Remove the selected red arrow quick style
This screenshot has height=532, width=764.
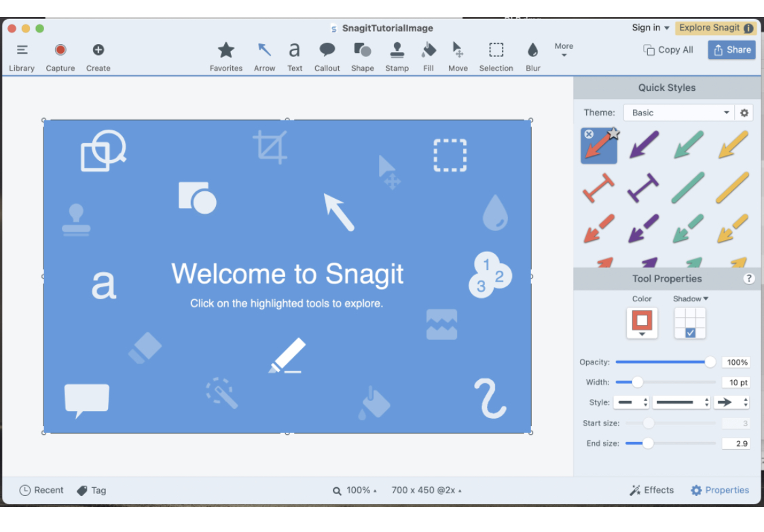pos(589,134)
